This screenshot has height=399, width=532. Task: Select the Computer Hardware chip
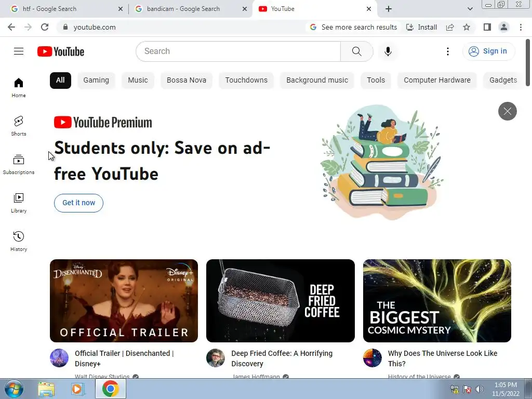click(x=437, y=81)
